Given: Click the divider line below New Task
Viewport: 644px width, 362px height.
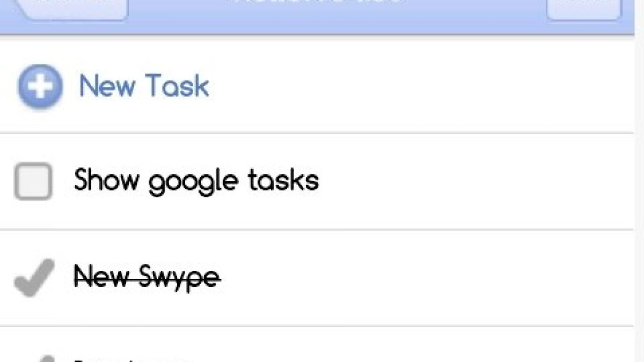Looking at the screenshot, I should click(x=322, y=132).
